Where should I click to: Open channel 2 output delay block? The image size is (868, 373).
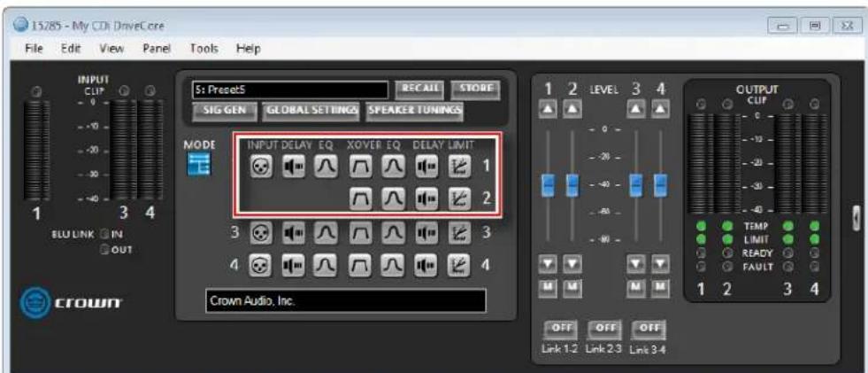pyautogui.click(x=426, y=199)
